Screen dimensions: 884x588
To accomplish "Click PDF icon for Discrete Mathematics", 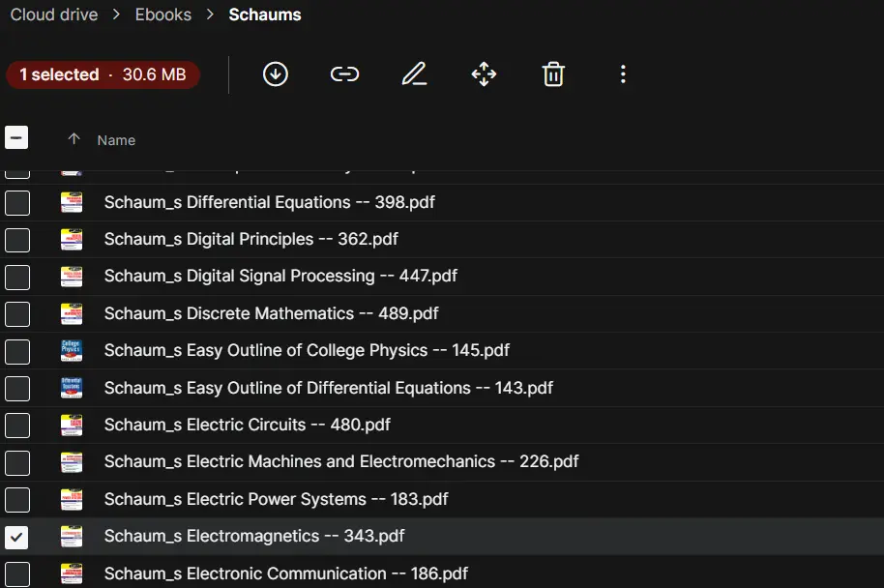I will tap(72, 313).
